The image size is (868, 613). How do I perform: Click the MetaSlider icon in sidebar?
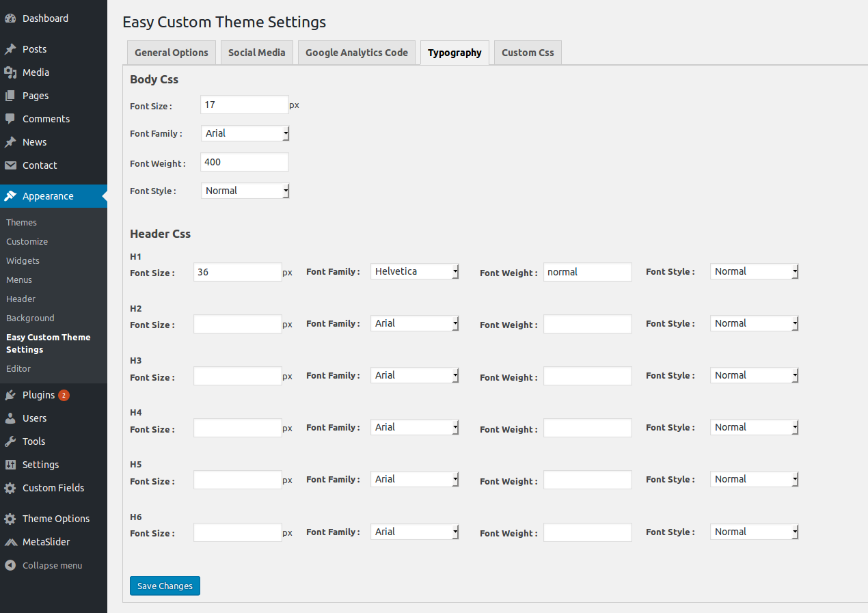[x=10, y=542]
